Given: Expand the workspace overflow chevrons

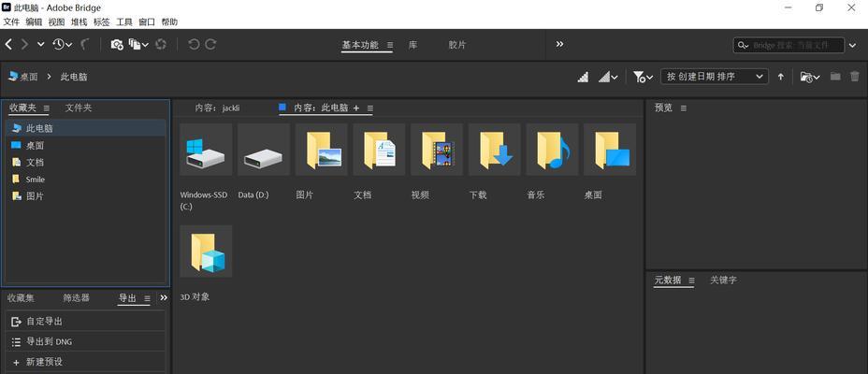Looking at the screenshot, I should pyautogui.click(x=560, y=44).
